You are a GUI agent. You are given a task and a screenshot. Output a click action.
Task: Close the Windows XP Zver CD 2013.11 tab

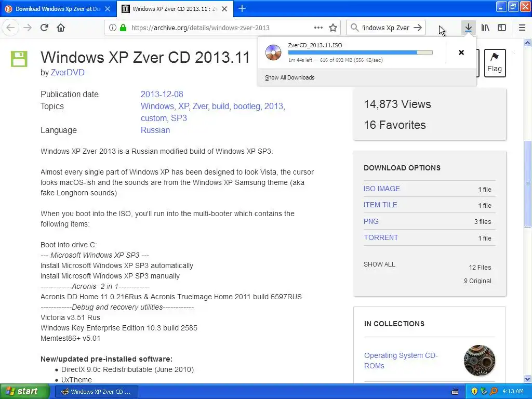coord(224,9)
